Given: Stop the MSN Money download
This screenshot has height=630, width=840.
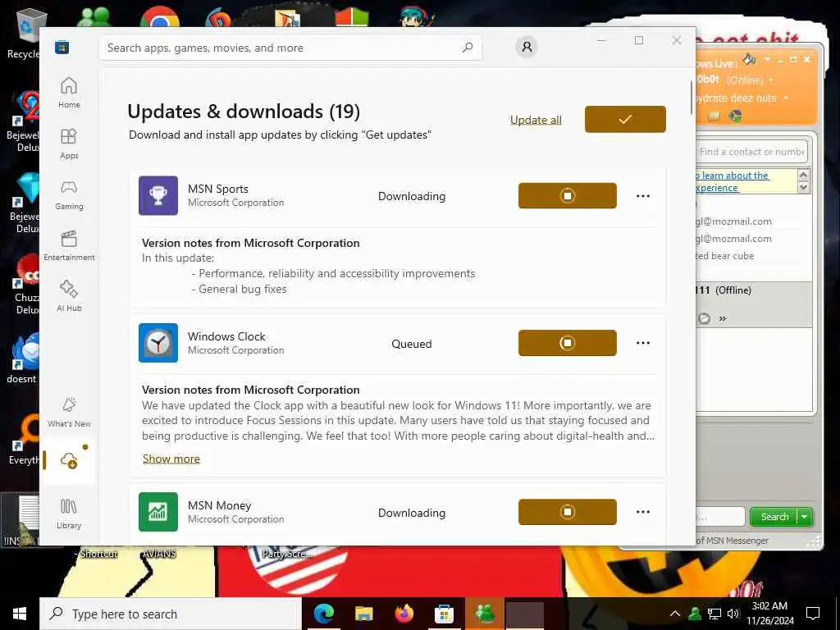Looking at the screenshot, I should tap(568, 512).
